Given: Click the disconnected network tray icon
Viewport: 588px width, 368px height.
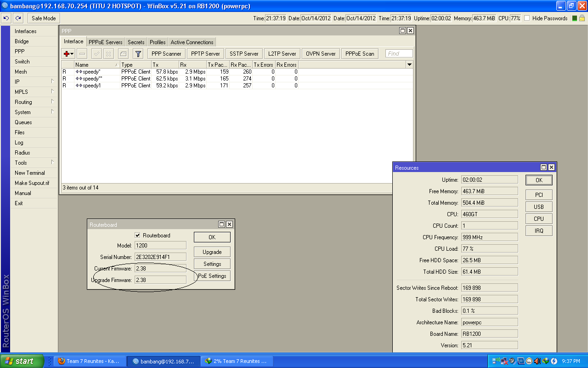Looking at the screenshot, I should point(504,361).
